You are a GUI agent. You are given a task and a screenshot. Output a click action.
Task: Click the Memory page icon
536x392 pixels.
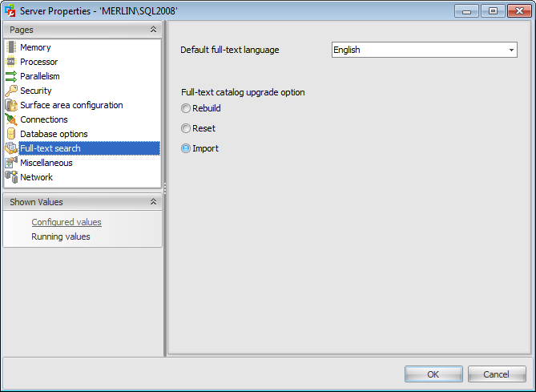point(11,47)
